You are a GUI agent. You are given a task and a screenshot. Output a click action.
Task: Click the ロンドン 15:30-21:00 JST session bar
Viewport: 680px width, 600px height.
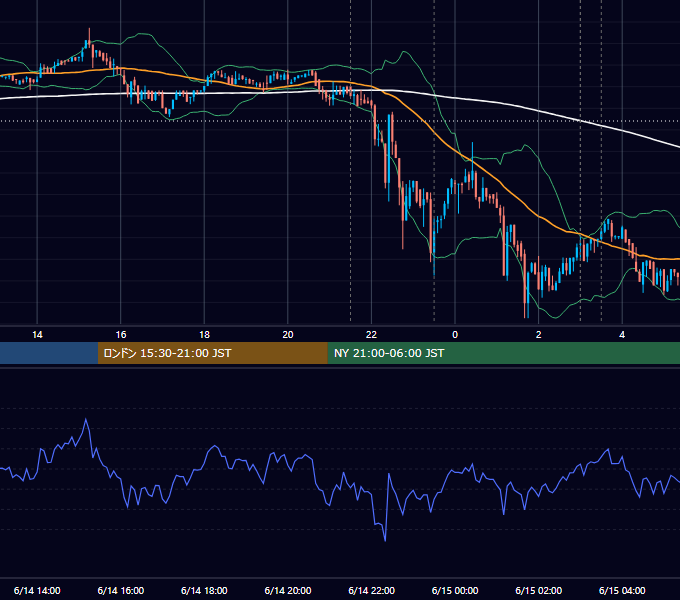coord(212,353)
